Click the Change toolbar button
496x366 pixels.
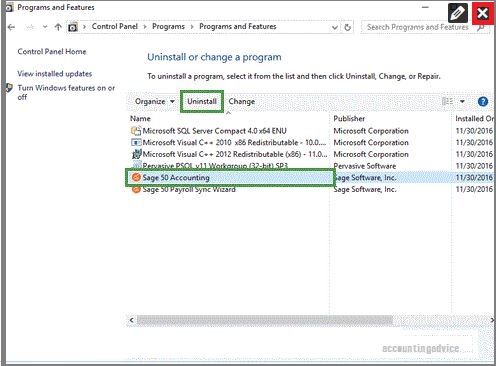[x=242, y=101]
